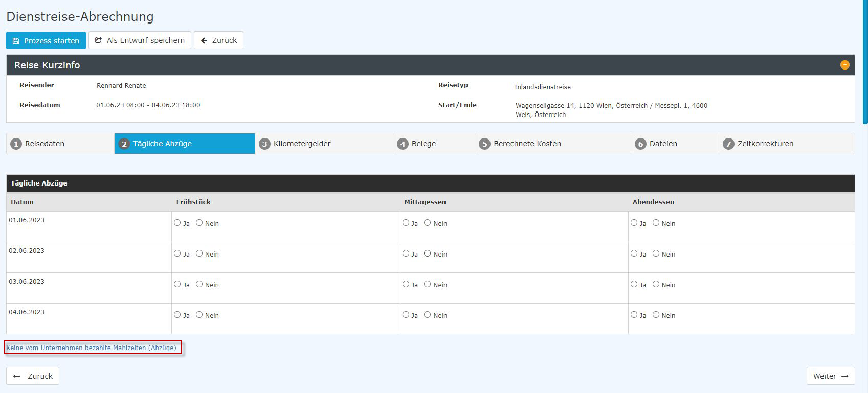
Task: Select Nein for Frühstück on 03.06.2023
Action: pyautogui.click(x=199, y=284)
